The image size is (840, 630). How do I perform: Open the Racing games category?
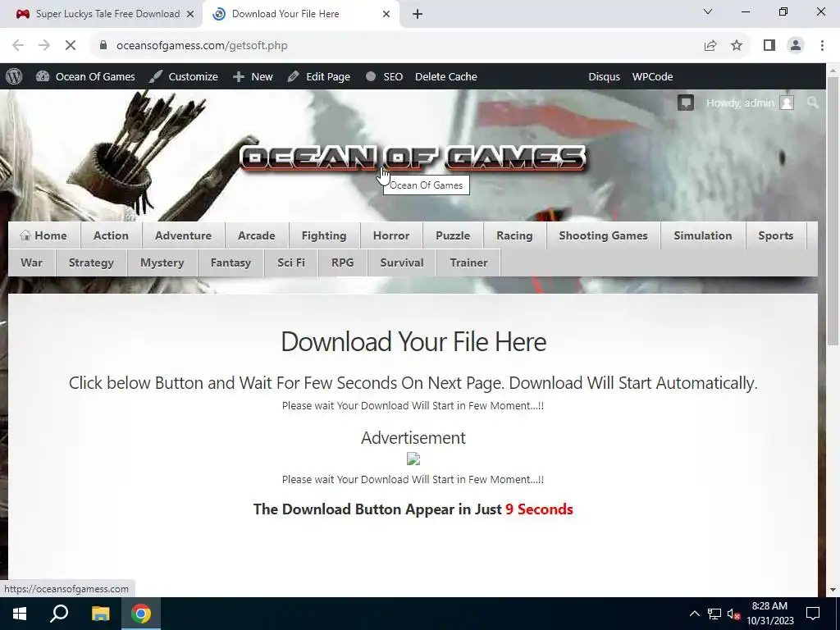514,235
